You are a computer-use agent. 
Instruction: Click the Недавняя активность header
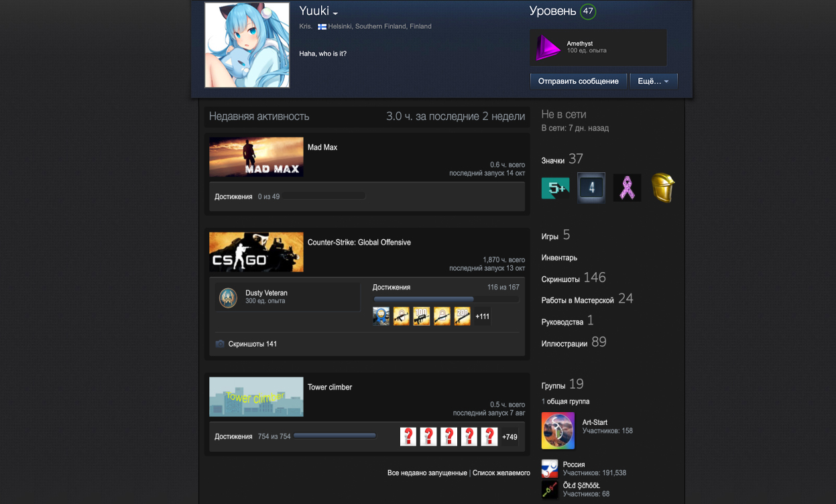tap(259, 117)
